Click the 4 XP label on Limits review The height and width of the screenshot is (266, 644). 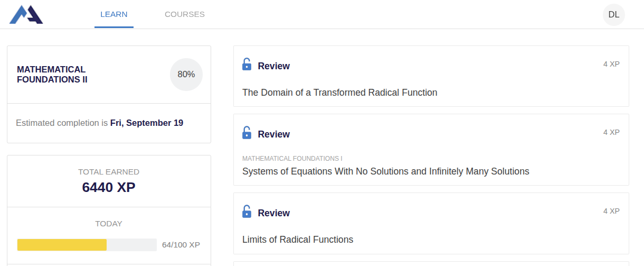[611, 211]
